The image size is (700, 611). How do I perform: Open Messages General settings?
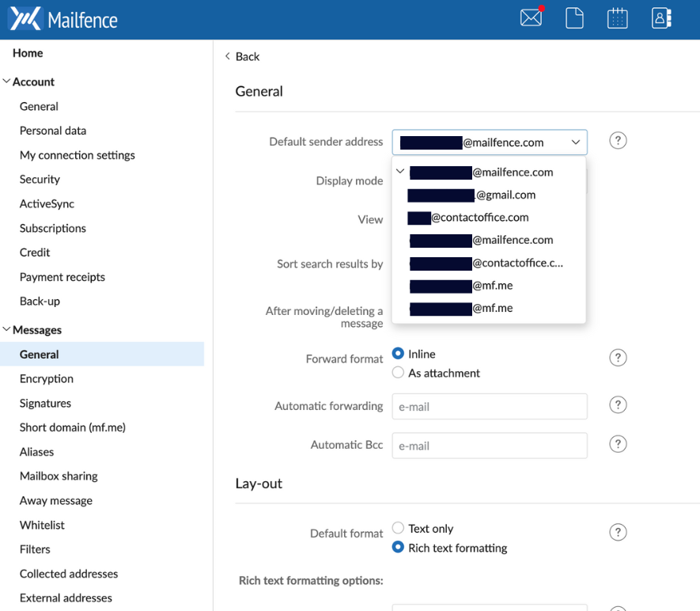tap(102, 355)
